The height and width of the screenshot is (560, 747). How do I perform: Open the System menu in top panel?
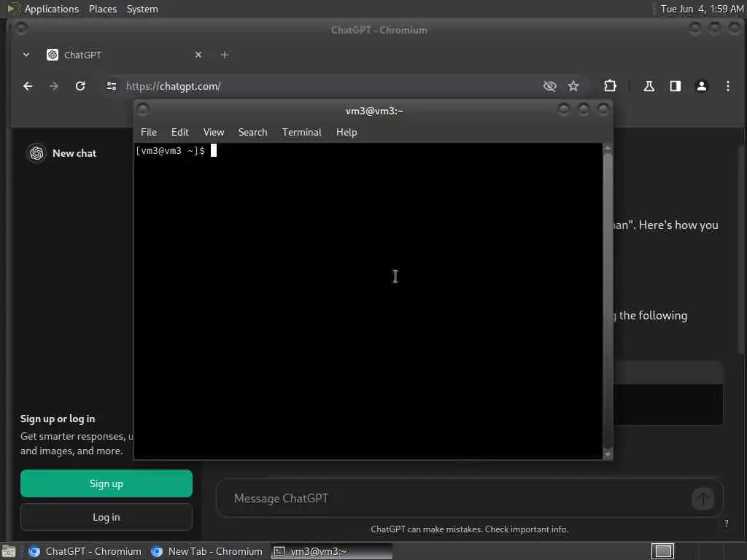click(x=142, y=9)
